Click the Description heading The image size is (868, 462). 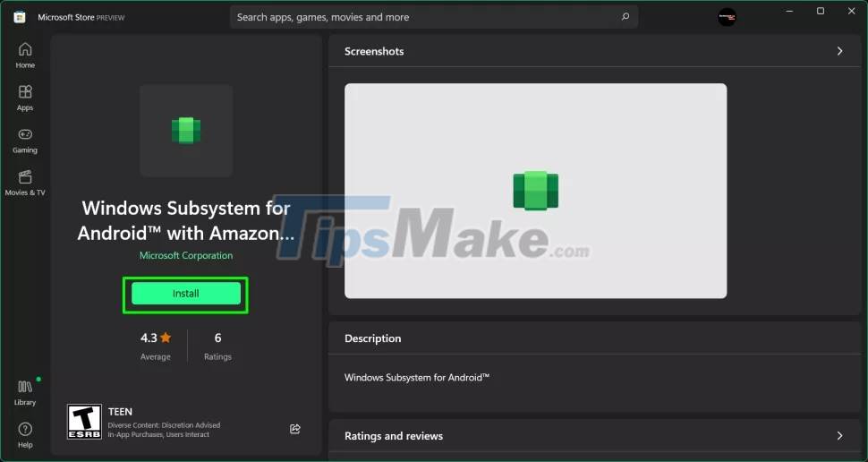pos(372,338)
